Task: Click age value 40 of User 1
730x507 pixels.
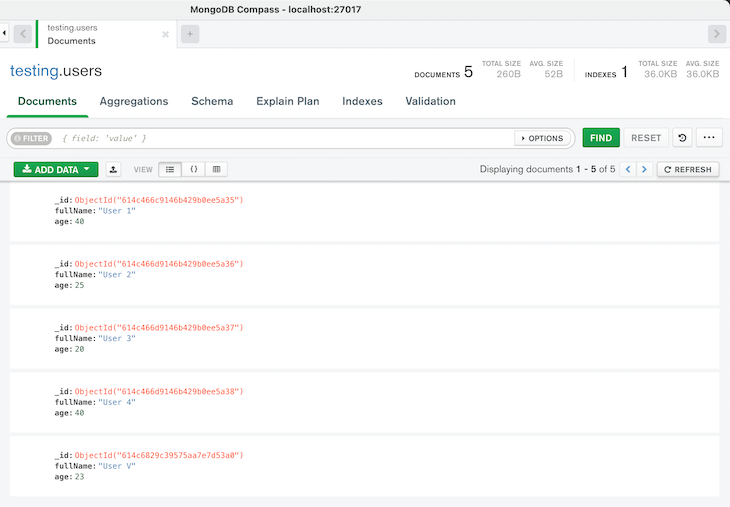Action: (80, 222)
